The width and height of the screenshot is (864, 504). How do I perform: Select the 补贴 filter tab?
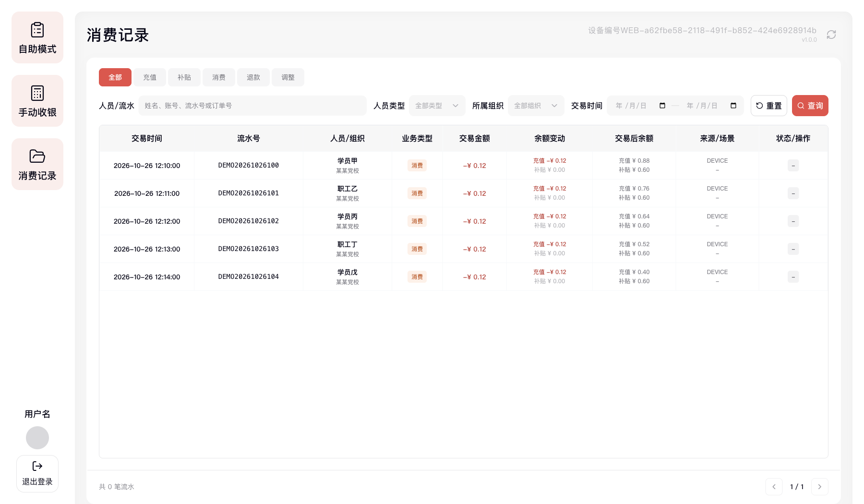coord(184,77)
